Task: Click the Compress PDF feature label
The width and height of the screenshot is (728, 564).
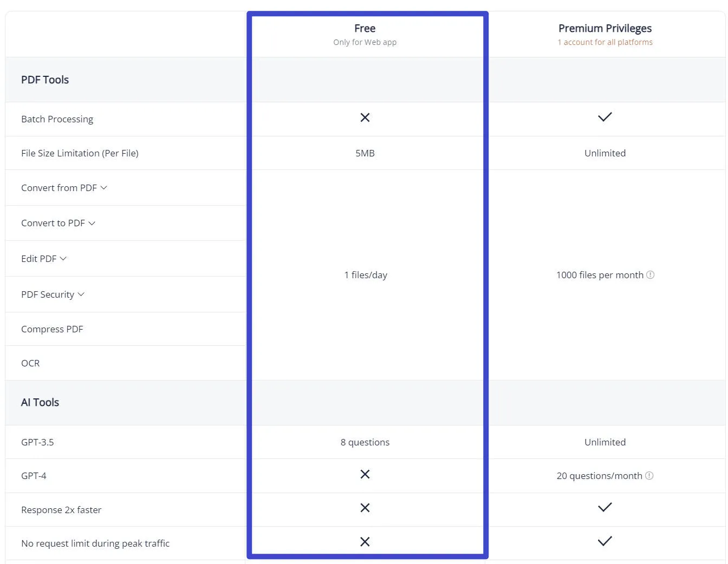Action: [x=52, y=329]
